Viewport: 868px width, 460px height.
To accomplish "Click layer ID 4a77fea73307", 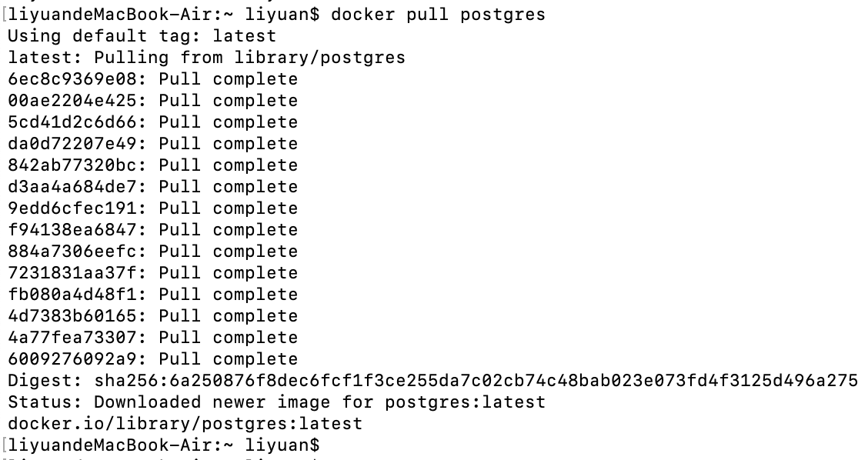I will [78, 338].
